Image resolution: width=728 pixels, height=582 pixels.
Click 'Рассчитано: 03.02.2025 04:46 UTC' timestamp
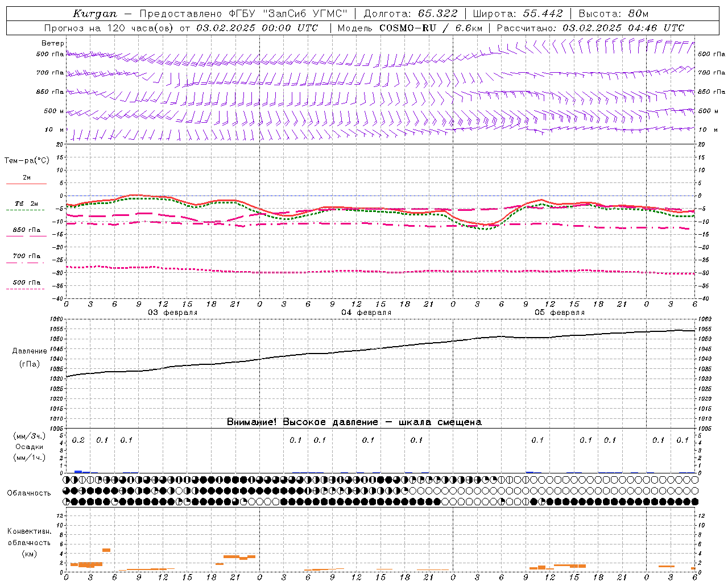coord(590,28)
